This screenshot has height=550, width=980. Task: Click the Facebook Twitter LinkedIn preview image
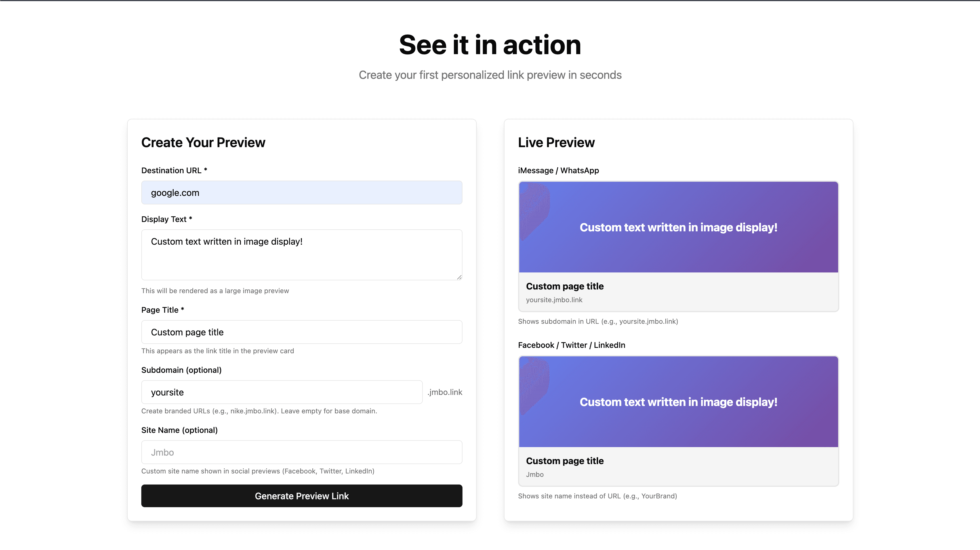678,402
